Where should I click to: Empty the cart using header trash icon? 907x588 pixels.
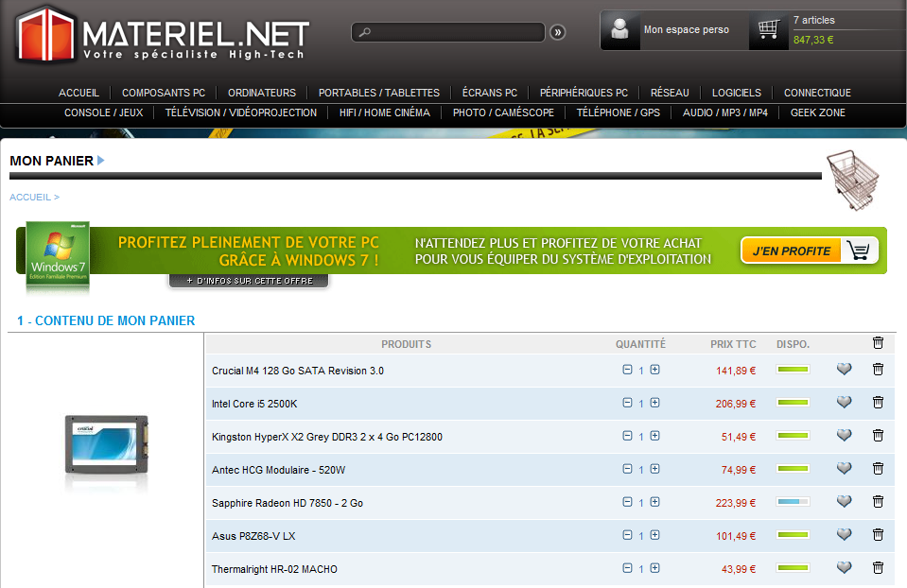(x=878, y=343)
